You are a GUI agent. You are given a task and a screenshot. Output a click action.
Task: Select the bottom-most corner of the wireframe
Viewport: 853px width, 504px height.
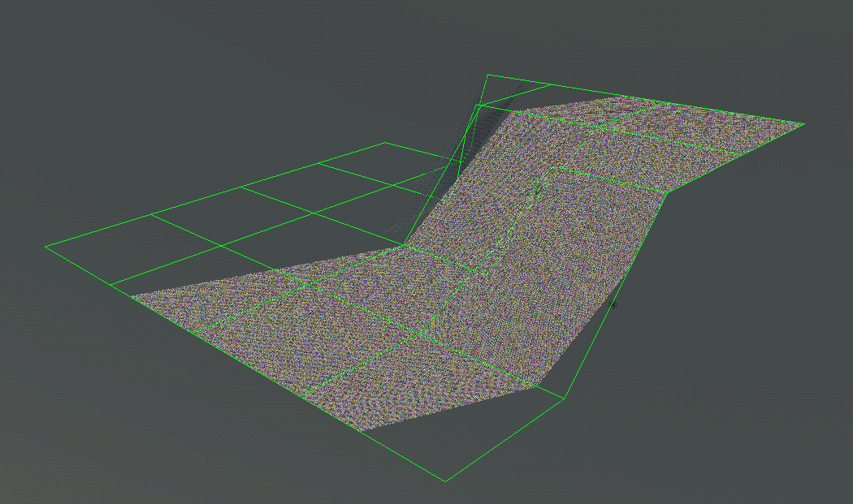(445, 480)
